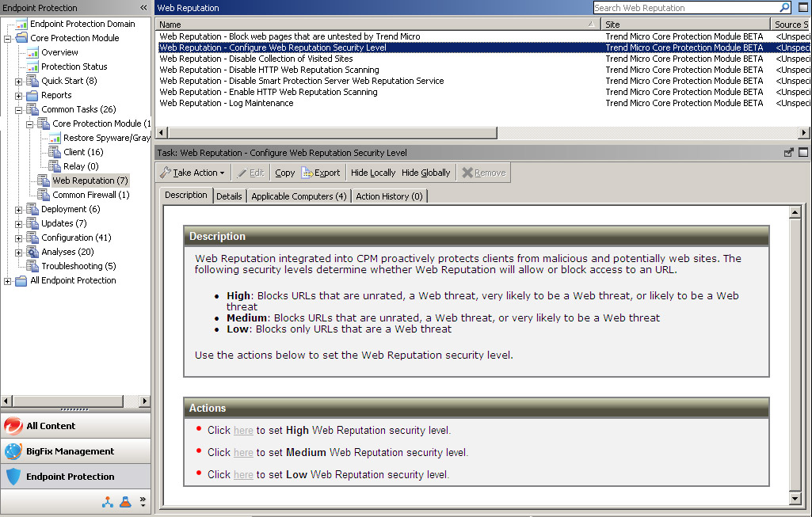Click the Quick Start node icon

click(x=32, y=81)
